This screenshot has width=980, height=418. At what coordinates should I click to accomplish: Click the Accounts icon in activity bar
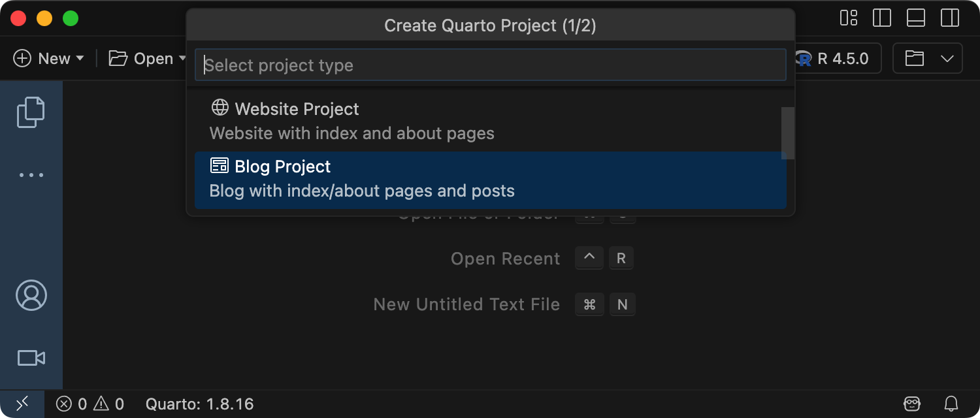[31, 295]
